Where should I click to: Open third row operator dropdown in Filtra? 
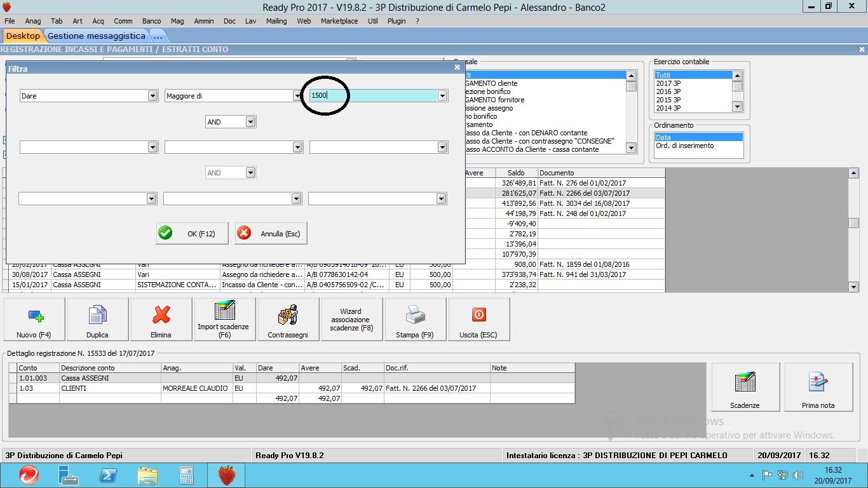coord(296,198)
